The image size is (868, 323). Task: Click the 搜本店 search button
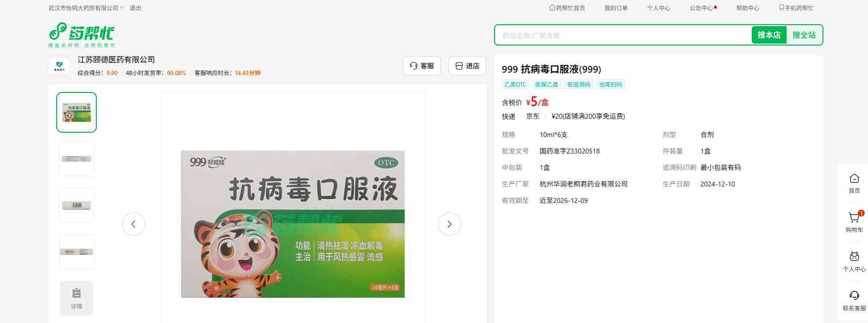[769, 35]
